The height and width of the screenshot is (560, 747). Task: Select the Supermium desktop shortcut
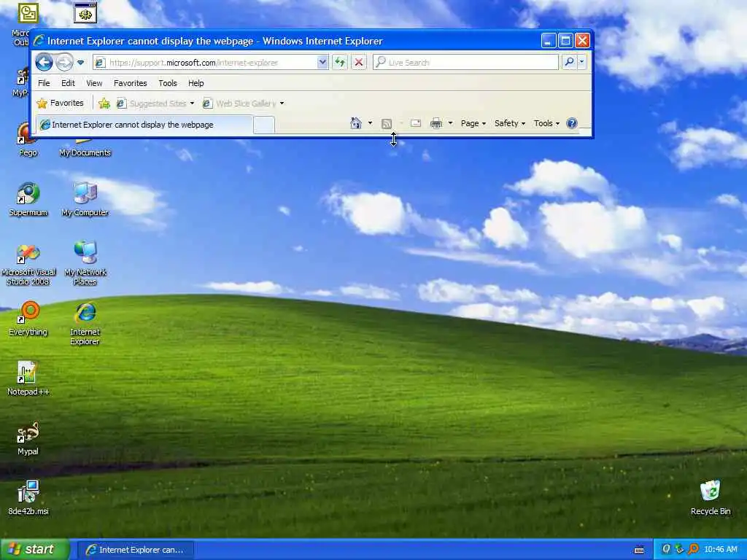pyautogui.click(x=28, y=200)
